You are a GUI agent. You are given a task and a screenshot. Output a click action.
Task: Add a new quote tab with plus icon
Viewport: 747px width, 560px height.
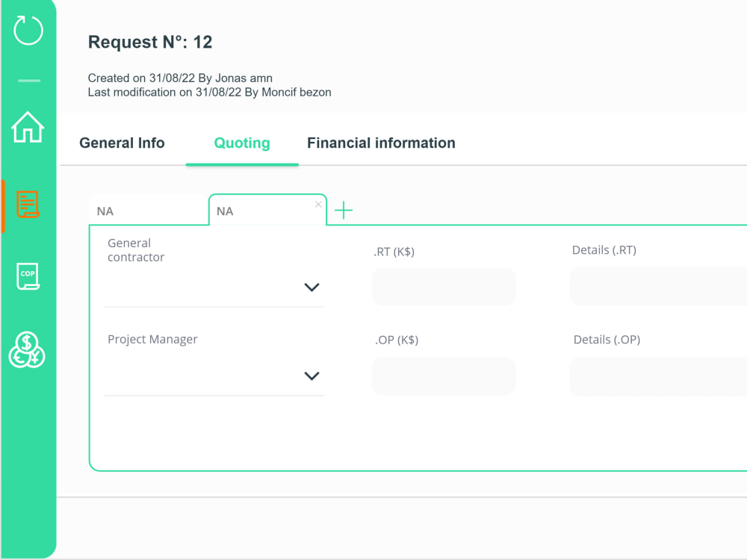click(x=344, y=210)
